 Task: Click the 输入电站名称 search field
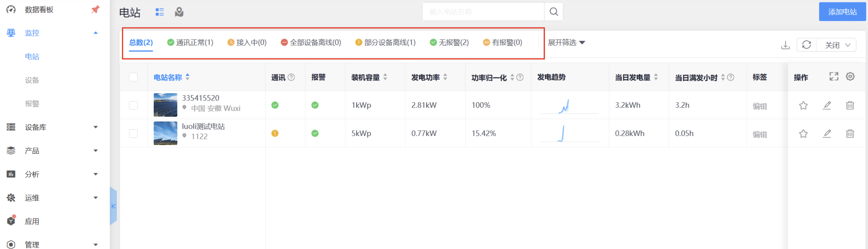tap(483, 12)
